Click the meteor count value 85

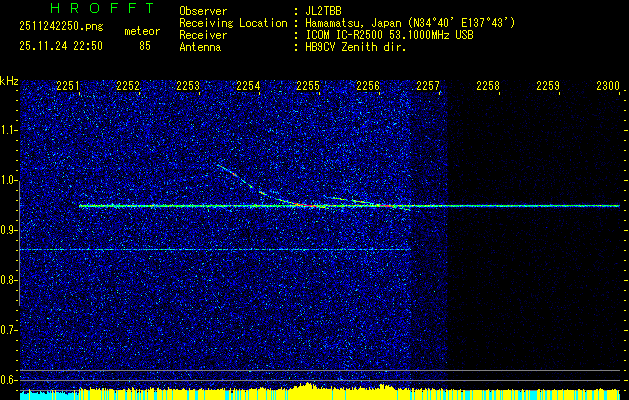(145, 45)
